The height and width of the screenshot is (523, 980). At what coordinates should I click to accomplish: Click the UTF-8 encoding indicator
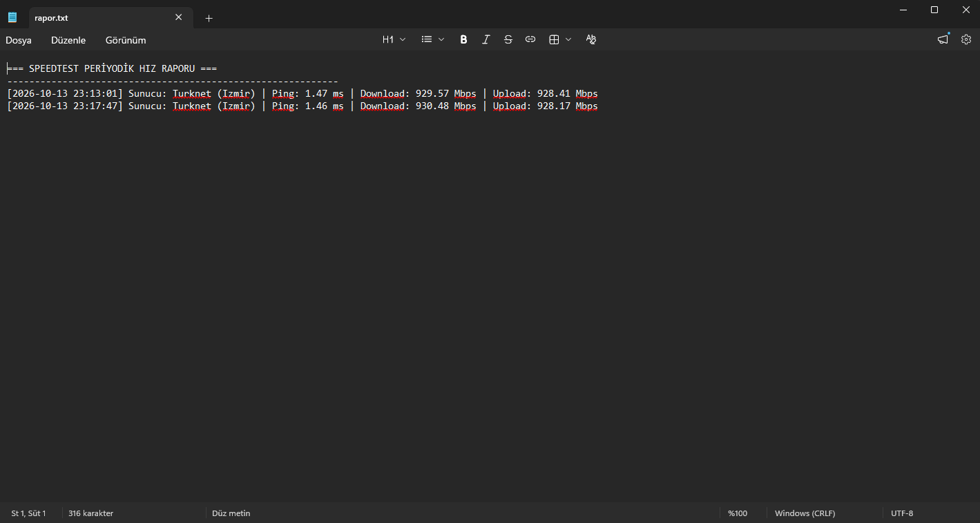tap(902, 513)
